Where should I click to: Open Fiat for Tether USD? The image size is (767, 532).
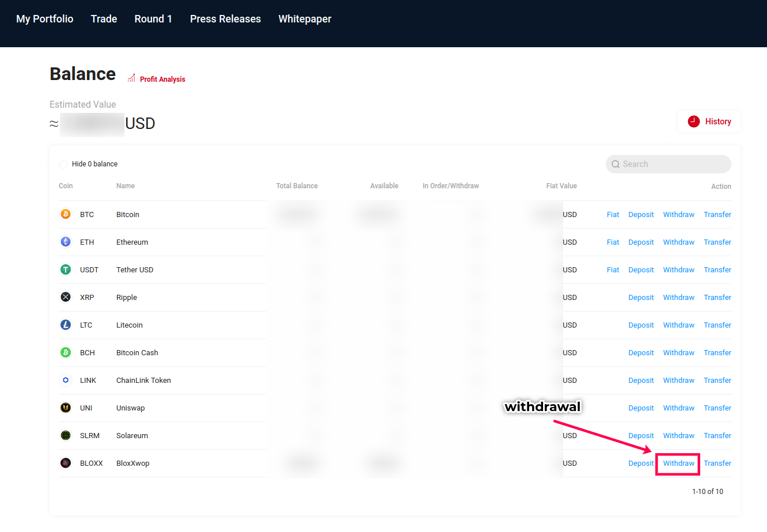pyautogui.click(x=613, y=269)
